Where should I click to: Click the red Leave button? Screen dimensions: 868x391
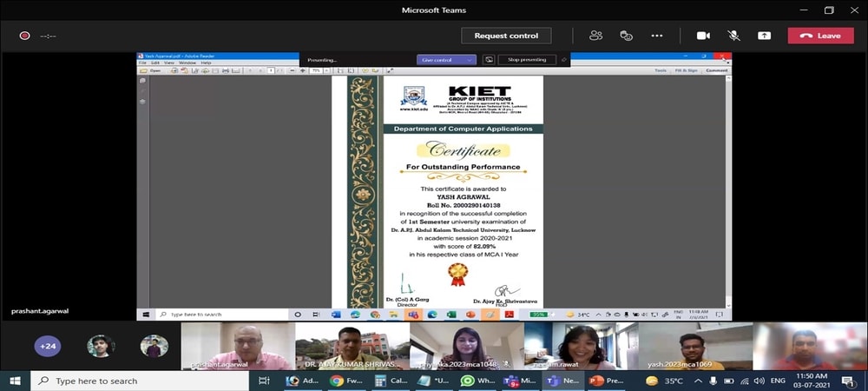(820, 36)
